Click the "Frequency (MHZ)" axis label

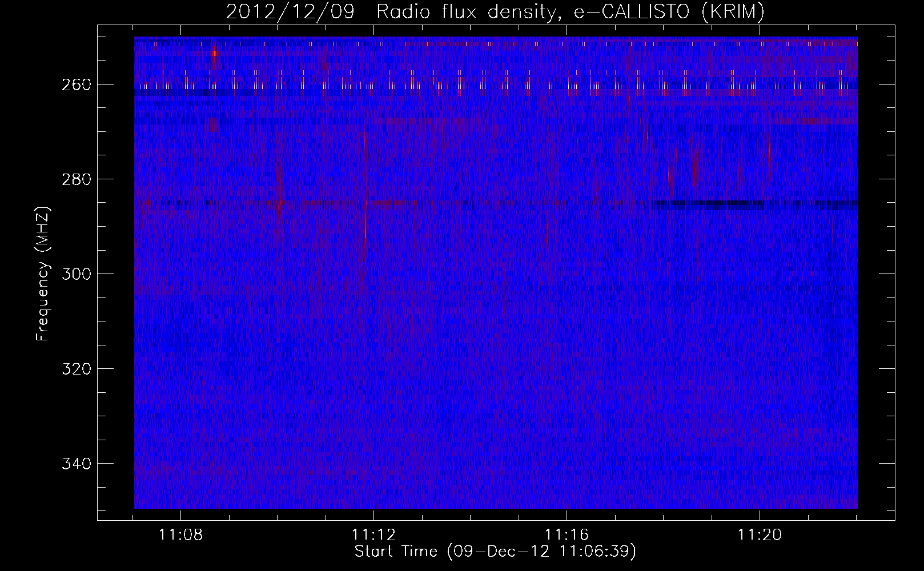pos(43,274)
